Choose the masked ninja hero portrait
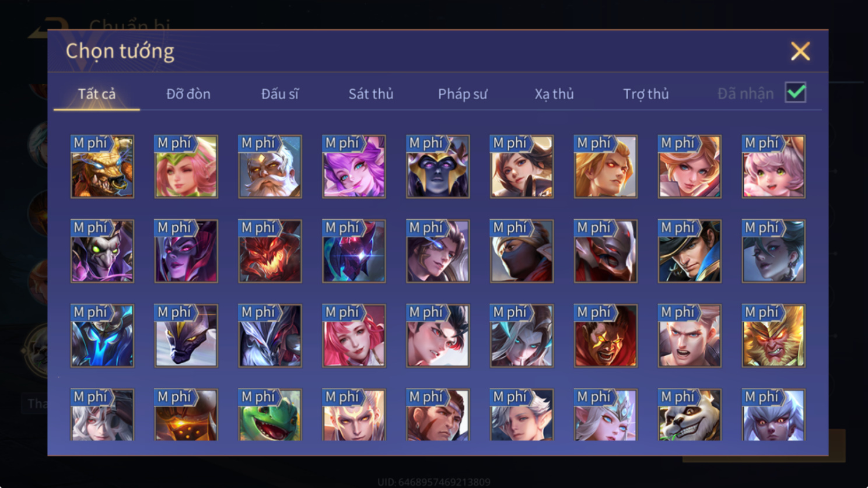The width and height of the screenshot is (868, 488). (x=521, y=251)
